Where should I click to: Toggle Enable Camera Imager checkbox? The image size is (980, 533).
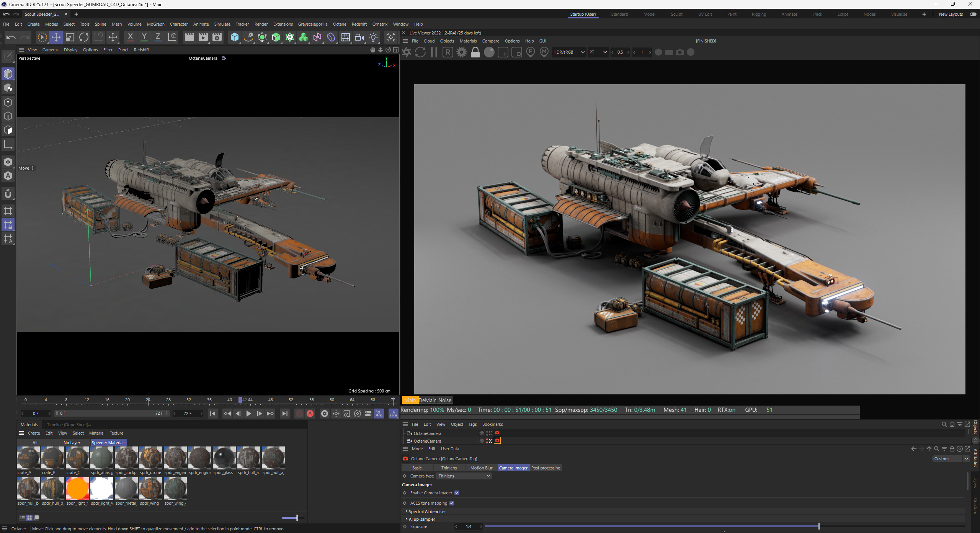(x=456, y=493)
